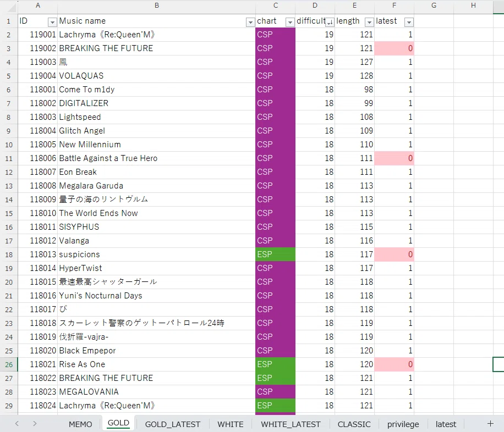Click the '伐折羅-vajra-' cell
504x432 pixels.
[x=156, y=337]
